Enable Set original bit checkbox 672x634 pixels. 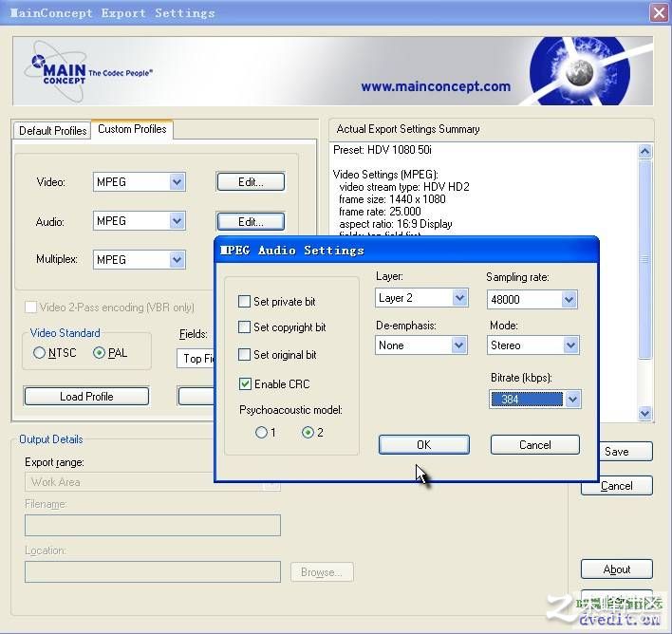point(244,355)
